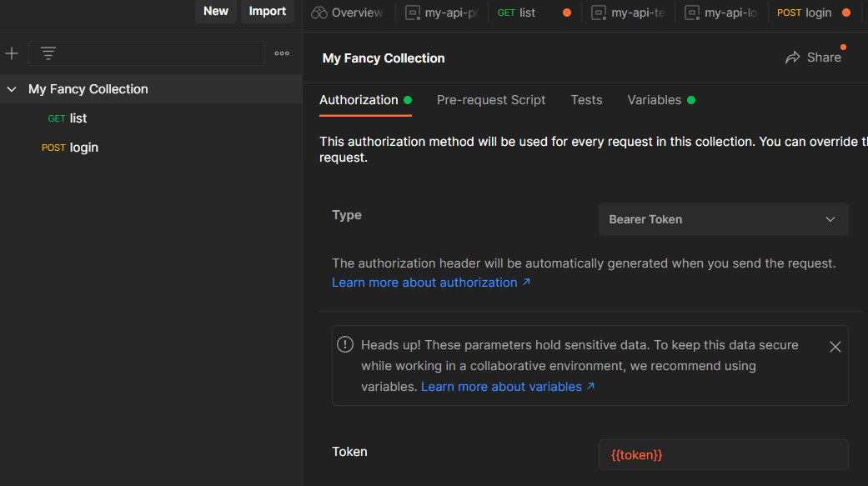Select the Variables tab

coord(661,100)
